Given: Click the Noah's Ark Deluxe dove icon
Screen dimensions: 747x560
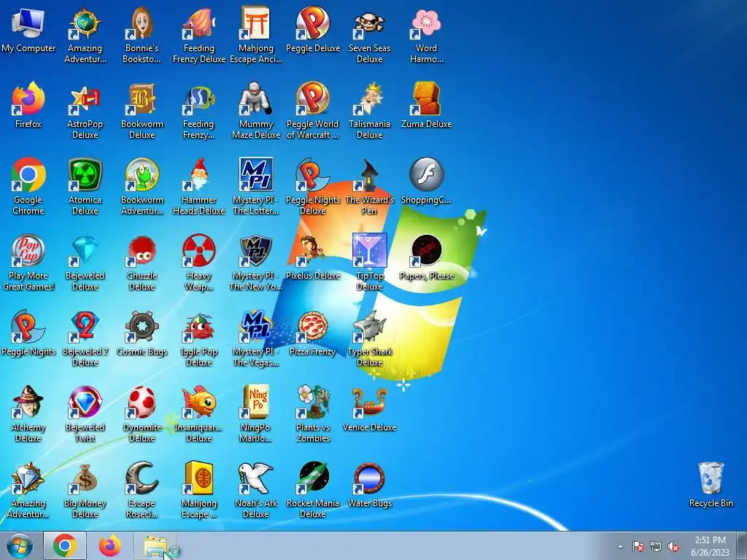Looking at the screenshot, I should pyautogui.click(x=256, y=489).
